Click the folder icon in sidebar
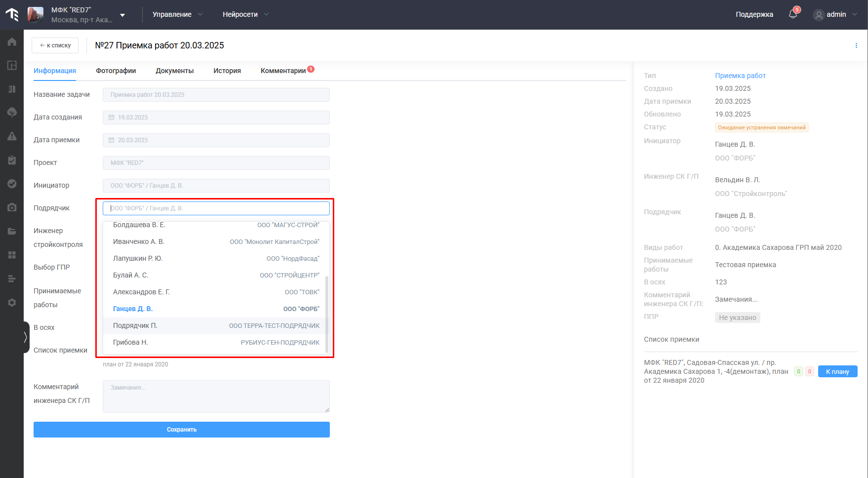 12,231
